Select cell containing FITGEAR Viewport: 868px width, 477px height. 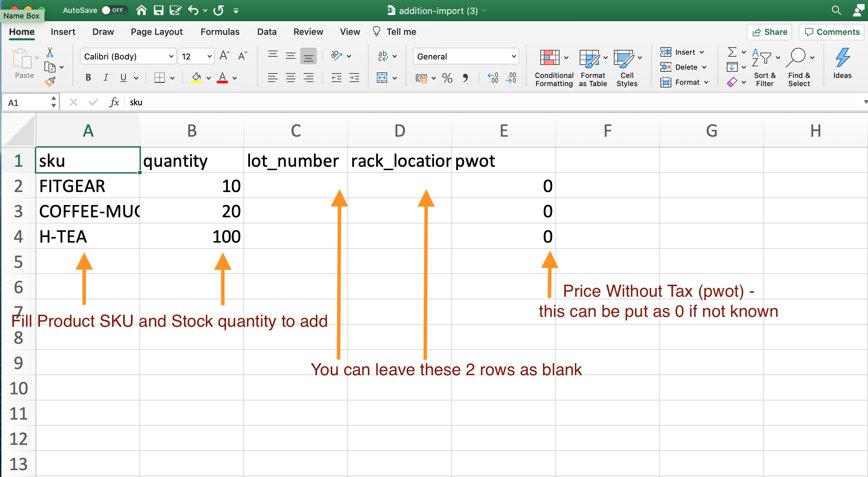pos(88,186)
